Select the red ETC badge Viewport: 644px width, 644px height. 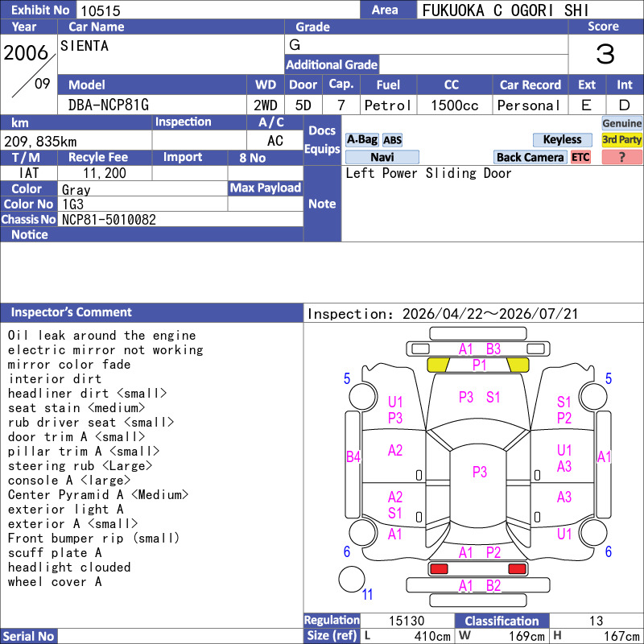(x=580, y=157)
